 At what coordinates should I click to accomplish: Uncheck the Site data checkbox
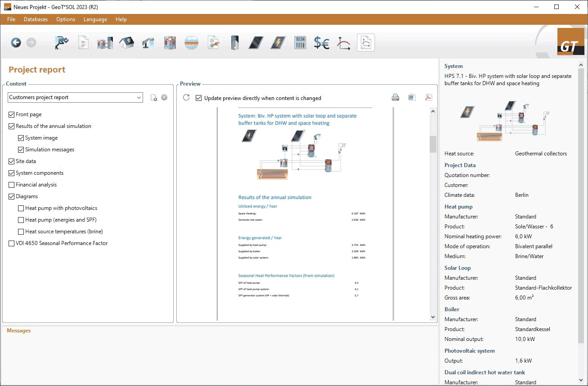coord(12,161)
